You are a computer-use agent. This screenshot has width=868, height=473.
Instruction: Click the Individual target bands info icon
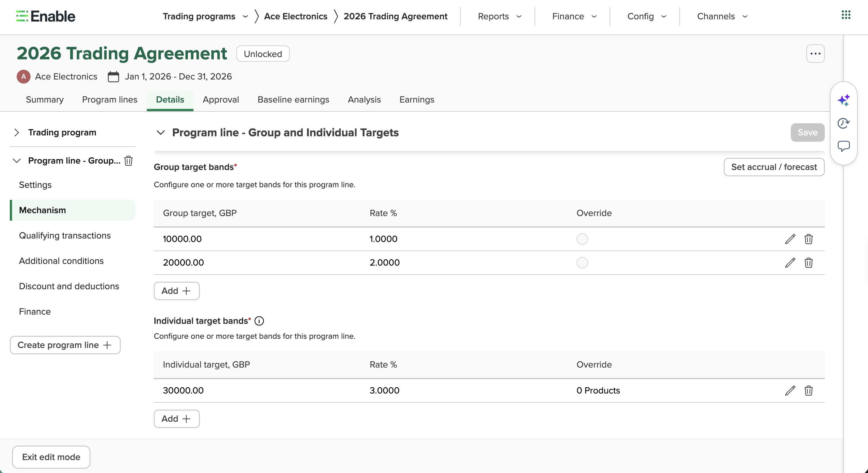coord(259,321)
